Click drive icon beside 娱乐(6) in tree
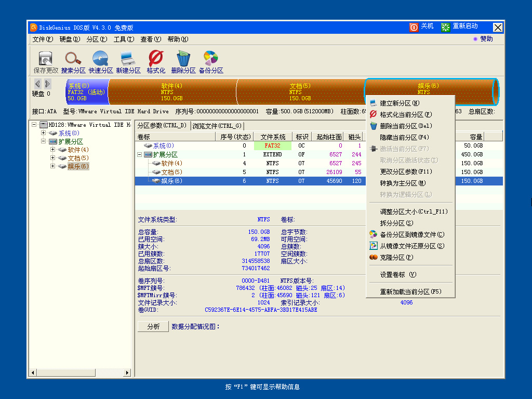 coord(62,167)
